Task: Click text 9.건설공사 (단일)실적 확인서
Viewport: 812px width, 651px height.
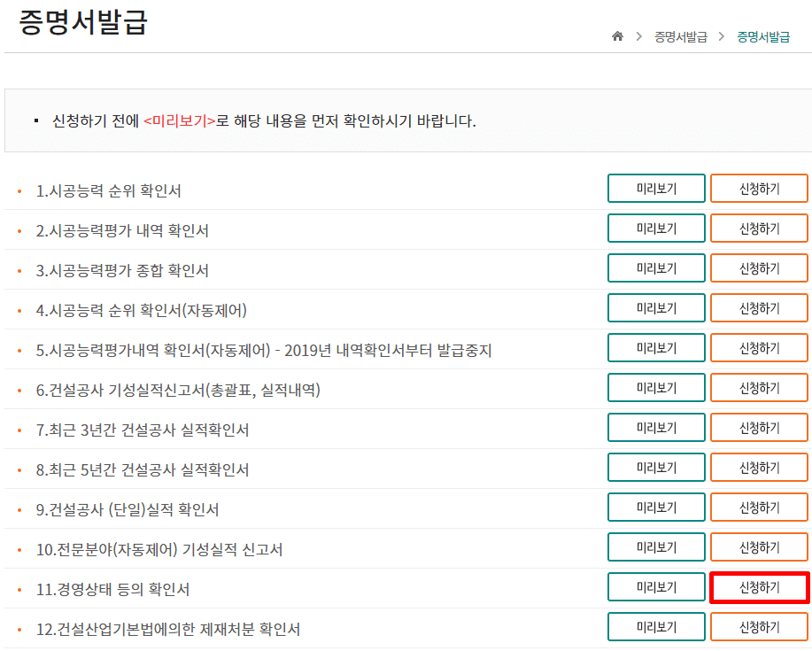Action: click(x=128, y=510)
